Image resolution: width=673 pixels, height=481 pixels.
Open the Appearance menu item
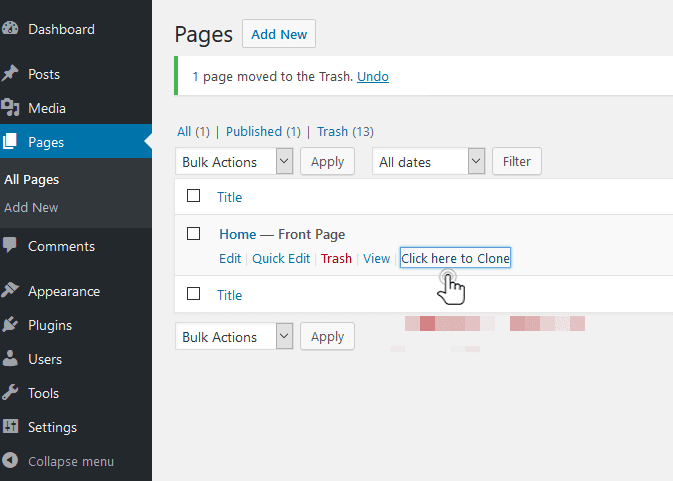pos(64,291)
